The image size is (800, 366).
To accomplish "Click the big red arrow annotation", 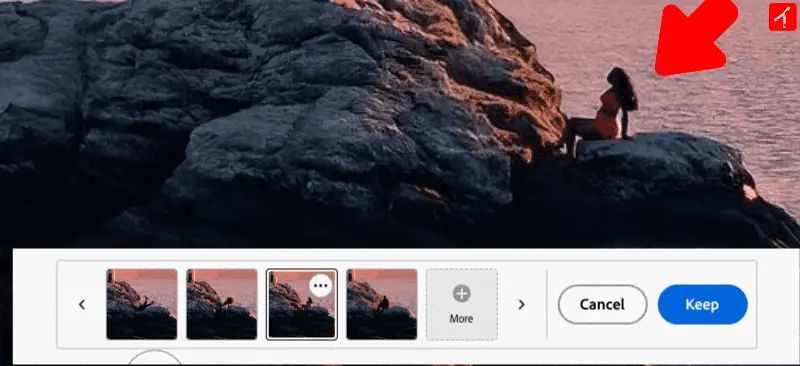I will pos(695,37).
